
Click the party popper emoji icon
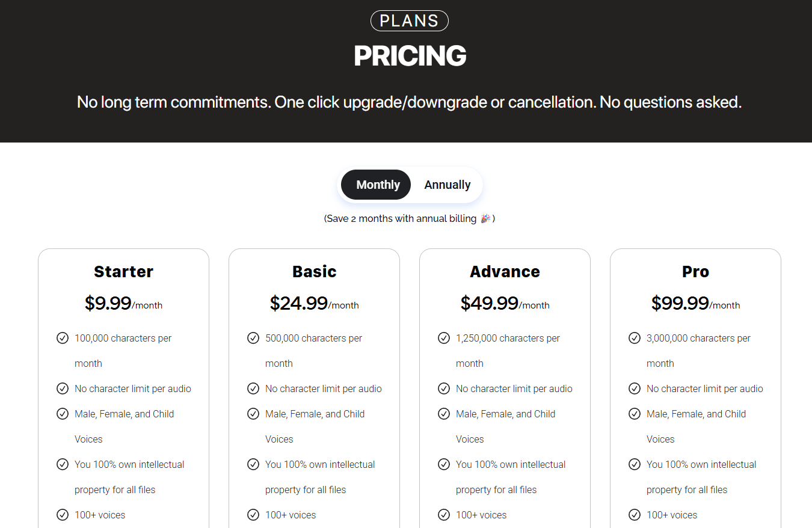[485, 218]
